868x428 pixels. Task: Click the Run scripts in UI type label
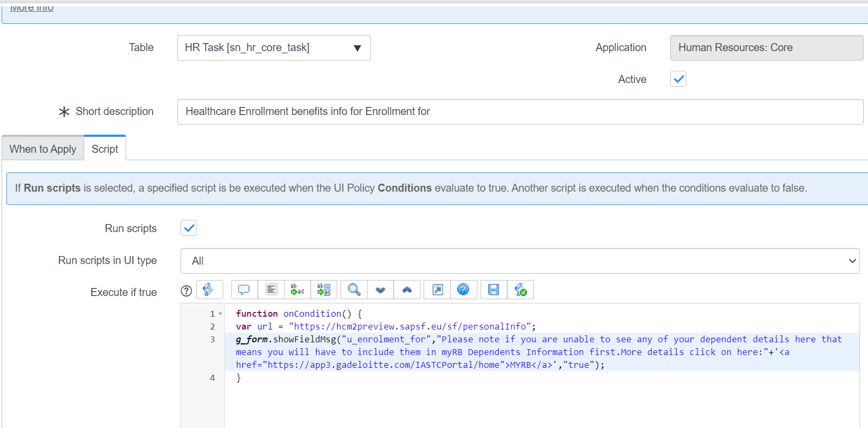click(x=108, y=260)
